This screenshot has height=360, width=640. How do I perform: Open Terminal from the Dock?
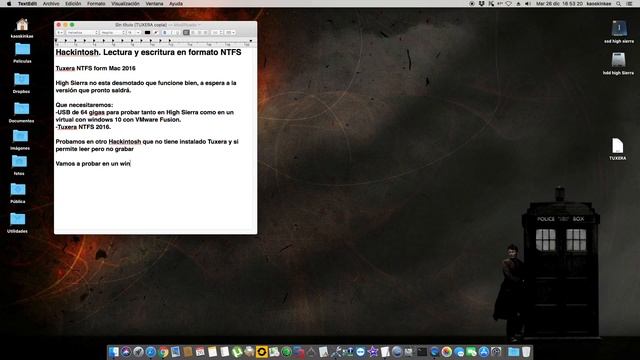tap(422, 352)
